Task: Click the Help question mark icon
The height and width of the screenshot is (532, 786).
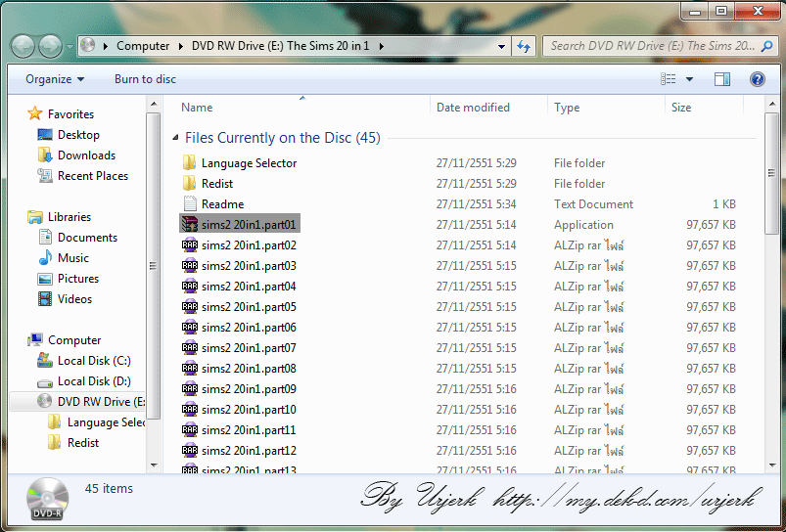Action: click(x=758, y=79)
